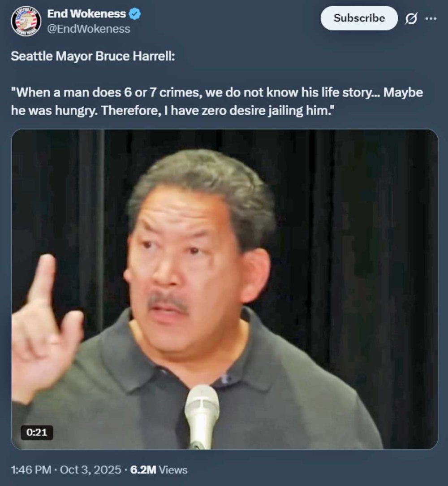
Task: Open the End Wokeness profile avatar
Action: (26, 21)
